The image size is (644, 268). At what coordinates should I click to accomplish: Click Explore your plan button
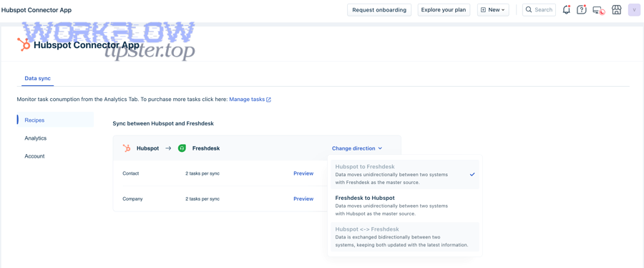(444, 10)
